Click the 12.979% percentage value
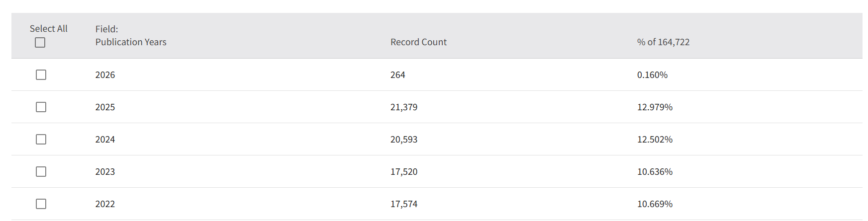The image size is (868, 221). click(x=655, y=107)
